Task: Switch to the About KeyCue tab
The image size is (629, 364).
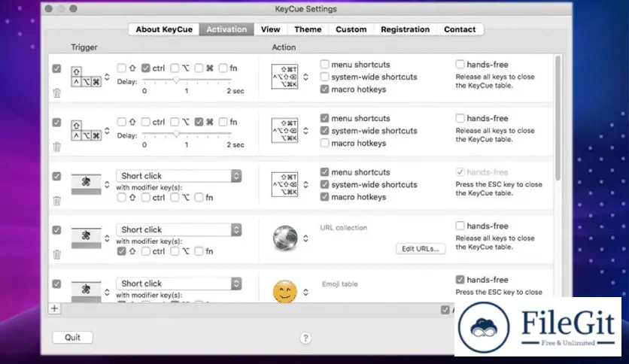Action: [x=164, y=29]
